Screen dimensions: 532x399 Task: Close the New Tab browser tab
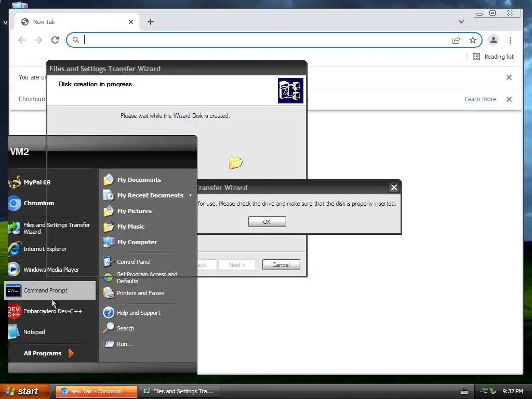pos(131,22)
